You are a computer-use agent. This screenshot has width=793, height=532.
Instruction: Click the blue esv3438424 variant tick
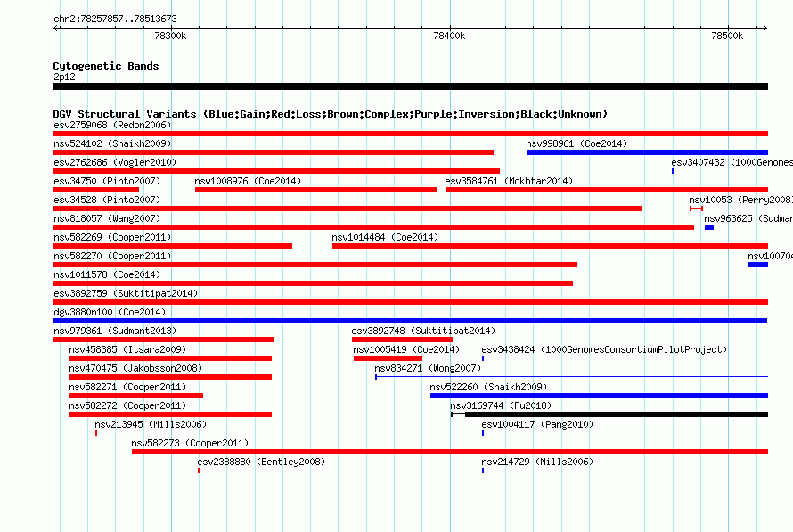click(x=483, y=358)
